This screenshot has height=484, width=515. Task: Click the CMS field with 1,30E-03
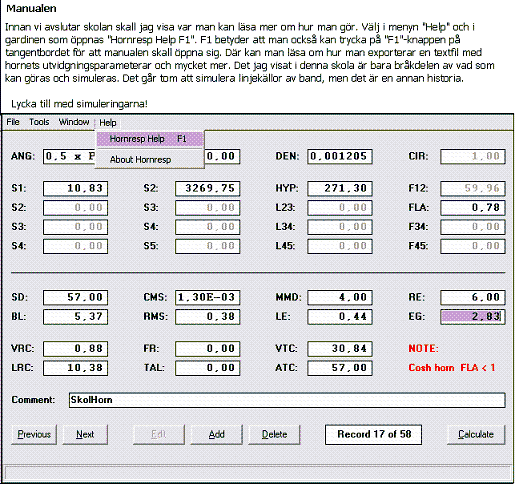208,297
